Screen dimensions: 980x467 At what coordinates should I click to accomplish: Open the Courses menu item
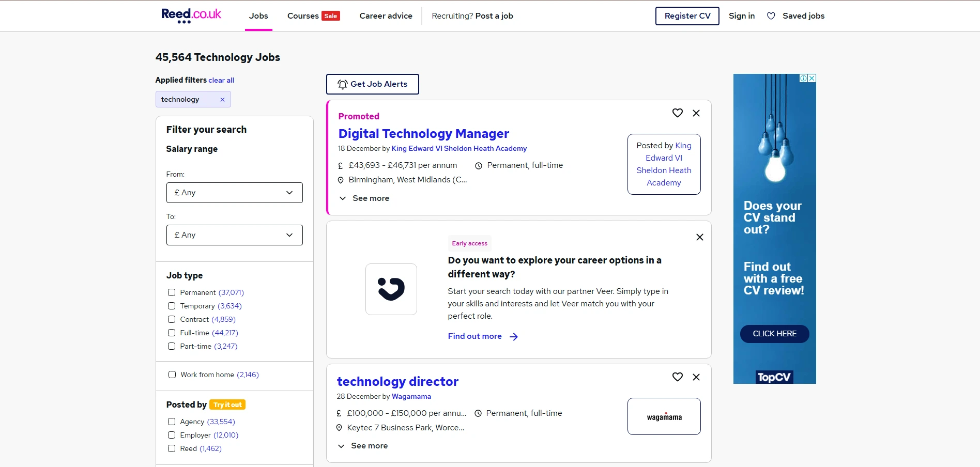coord(303,16)
